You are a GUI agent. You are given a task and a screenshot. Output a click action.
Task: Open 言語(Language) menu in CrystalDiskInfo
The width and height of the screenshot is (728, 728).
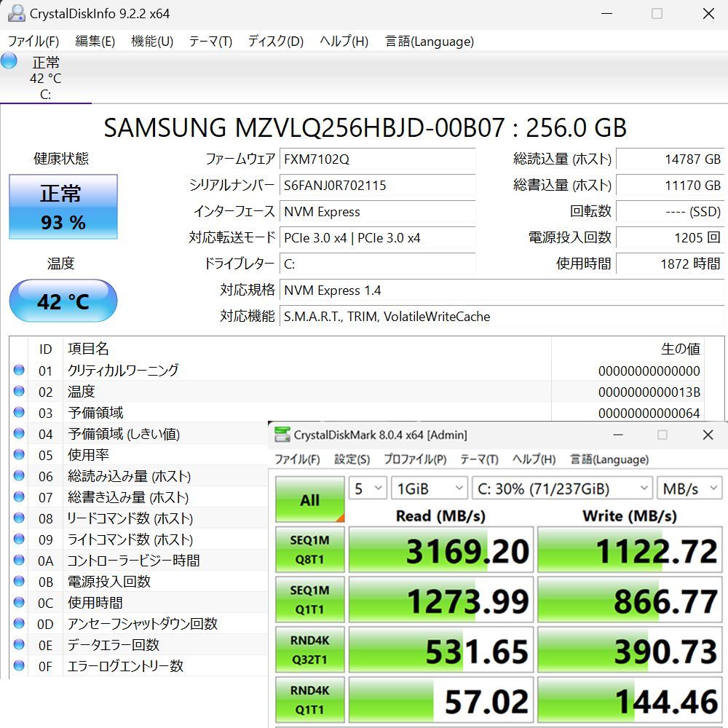pos(430,41)
